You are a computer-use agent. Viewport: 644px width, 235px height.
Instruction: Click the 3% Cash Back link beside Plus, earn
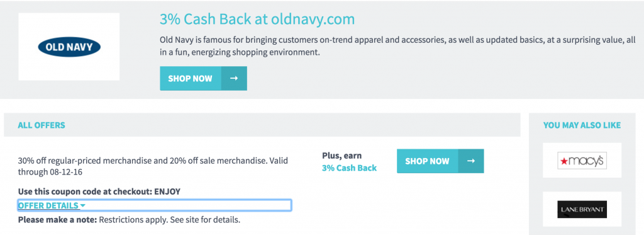tap(350, 168)
